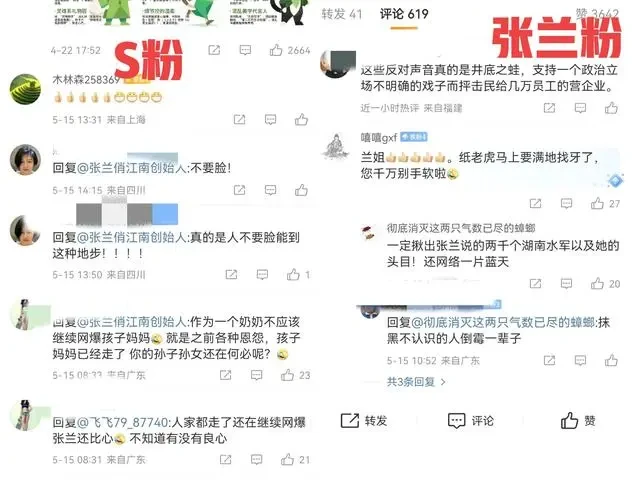Viewport: 640px width, 480px height.
Task: Share the comment about 井底之蛙
Action: click(x=549, y=108)
